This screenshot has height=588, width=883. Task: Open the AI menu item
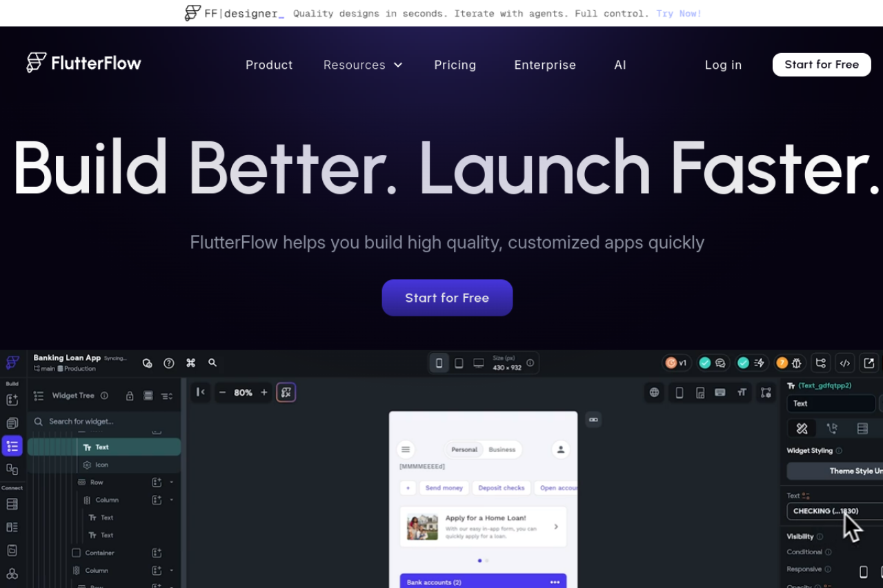click(620, 65)
